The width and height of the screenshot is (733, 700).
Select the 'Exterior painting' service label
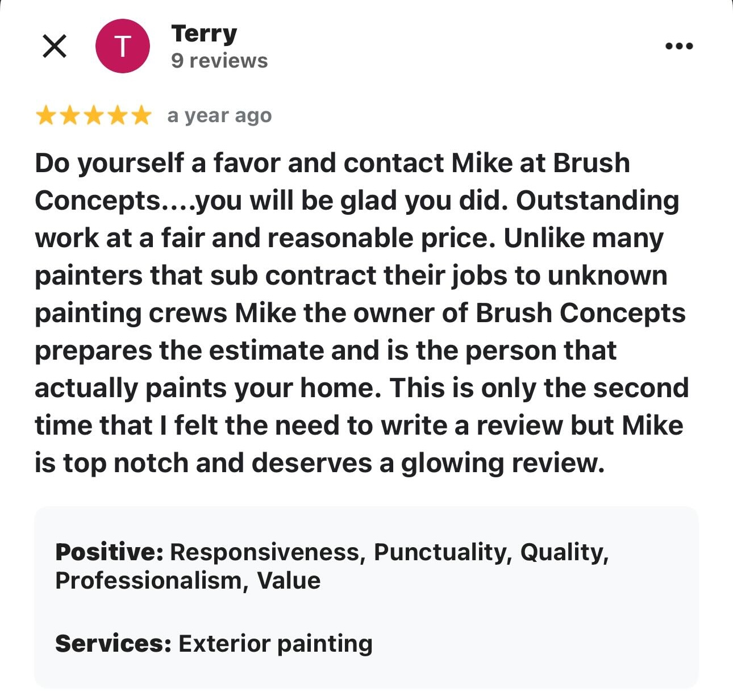275,644
